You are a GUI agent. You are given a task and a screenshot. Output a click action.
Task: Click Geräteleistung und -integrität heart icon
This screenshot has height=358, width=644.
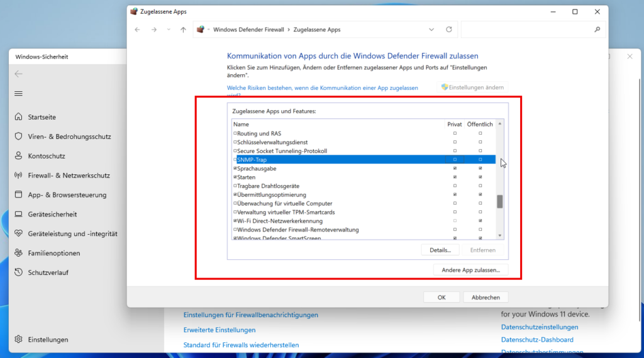coord(18,233)
